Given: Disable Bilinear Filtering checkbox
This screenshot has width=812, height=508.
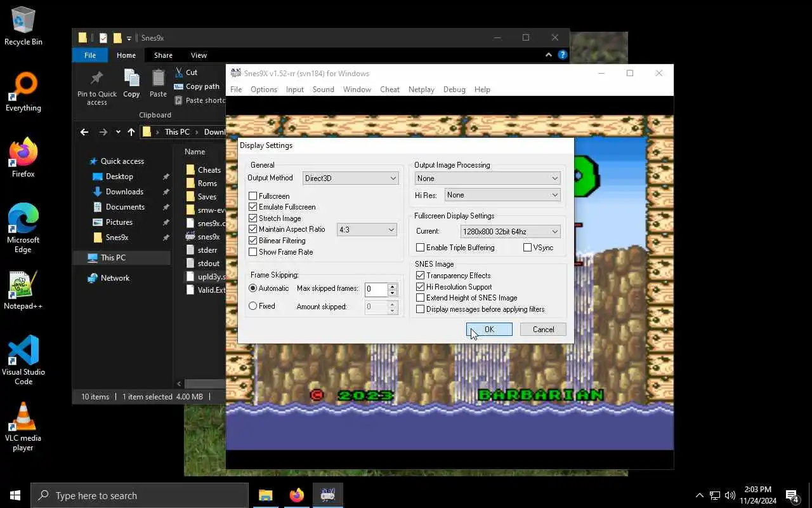Looking at the screenshot, I should pyautogui.click(x=253, y=241).
